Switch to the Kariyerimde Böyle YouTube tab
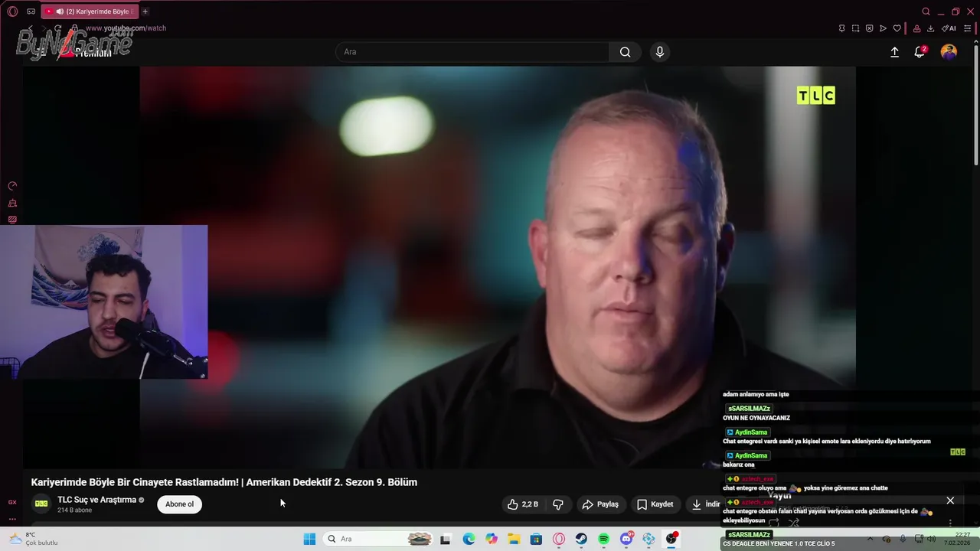Screen dimensions: 980x551 point(88,11)
